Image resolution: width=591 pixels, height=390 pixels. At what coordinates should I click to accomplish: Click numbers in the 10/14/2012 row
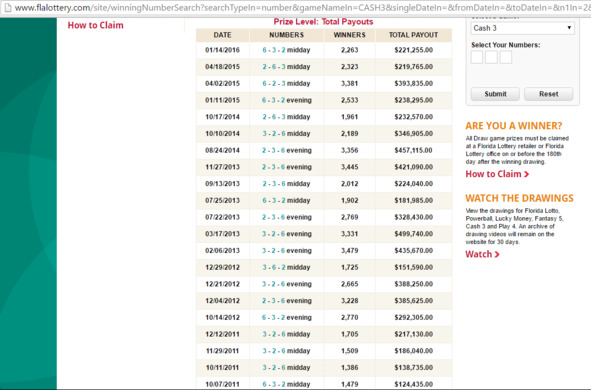(286, 317)
